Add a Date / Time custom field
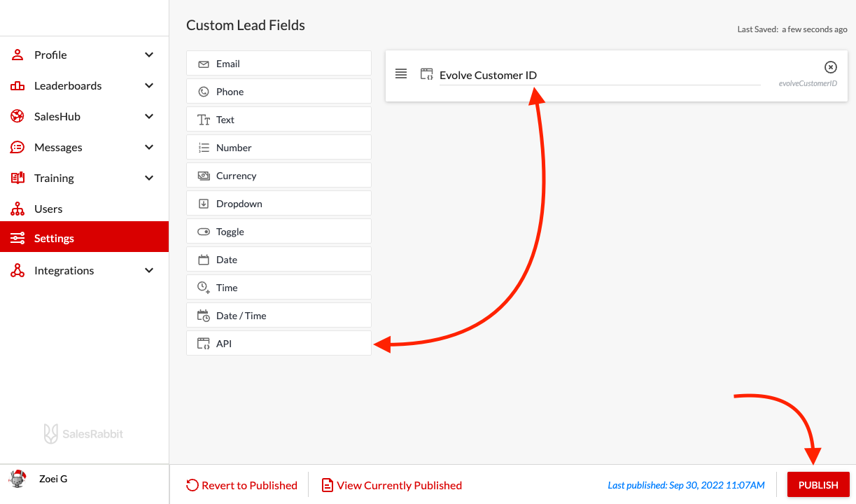The height and width of the screenshot is (504, 856). 279,316
